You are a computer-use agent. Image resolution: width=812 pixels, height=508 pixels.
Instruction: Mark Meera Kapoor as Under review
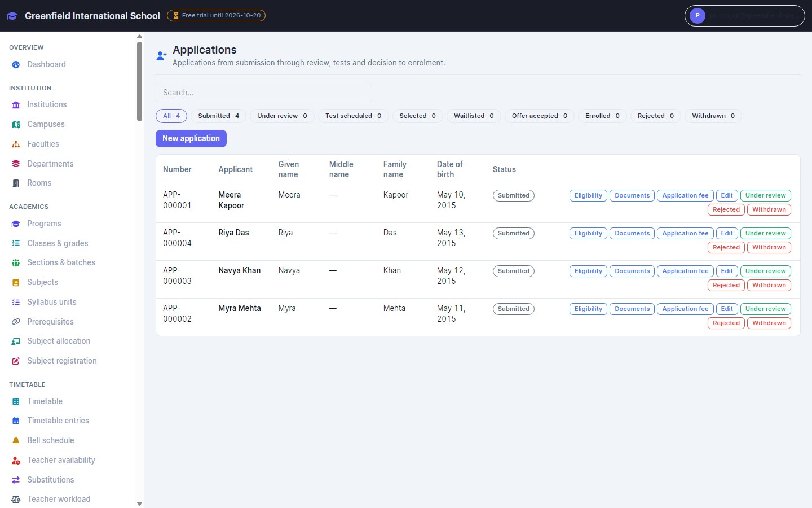point(765,196)
